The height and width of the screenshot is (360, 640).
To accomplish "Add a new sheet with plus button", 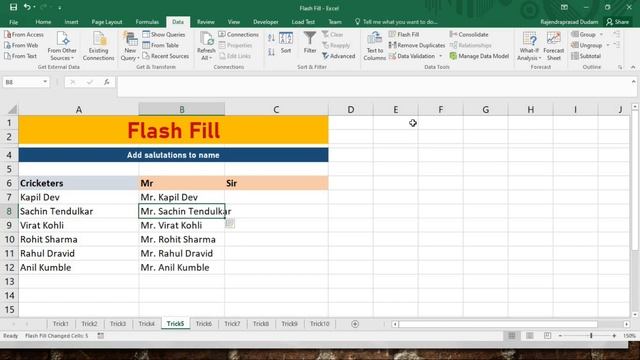I will [x=355, y=324].
